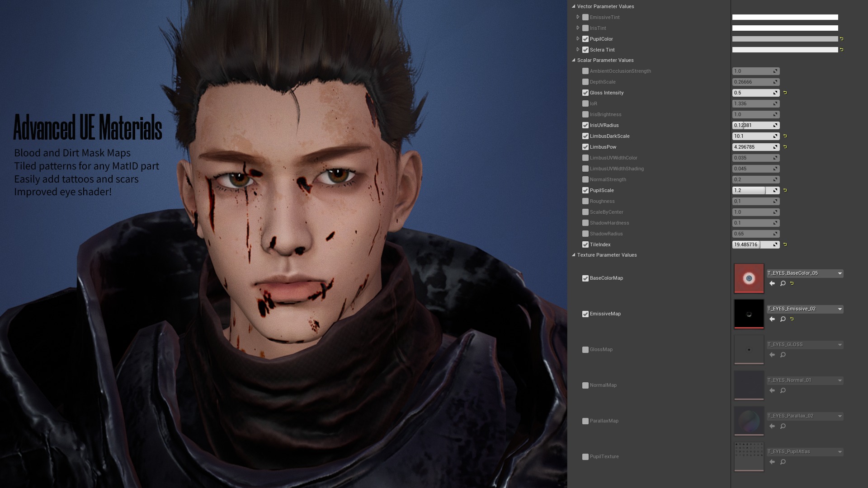Enable the NormalMap texture override
The height and width of the screenshot is (488, 868).
tap(585, 385)
